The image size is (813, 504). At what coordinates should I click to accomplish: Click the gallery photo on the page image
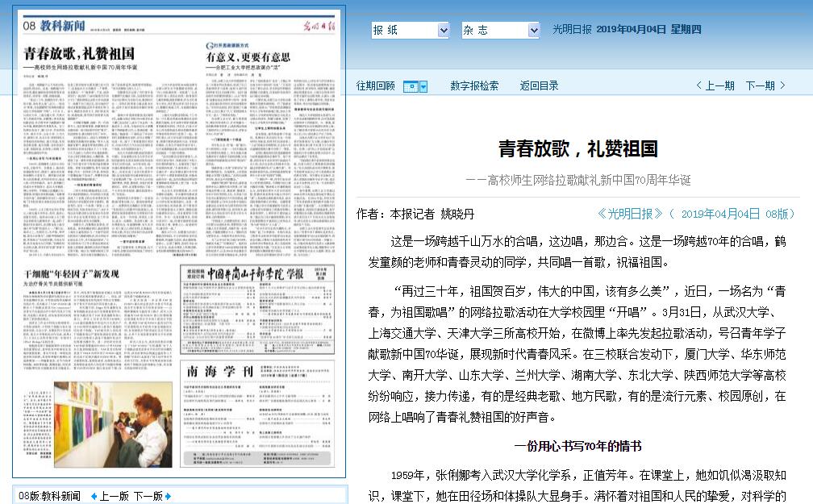[x=113, y=425]
